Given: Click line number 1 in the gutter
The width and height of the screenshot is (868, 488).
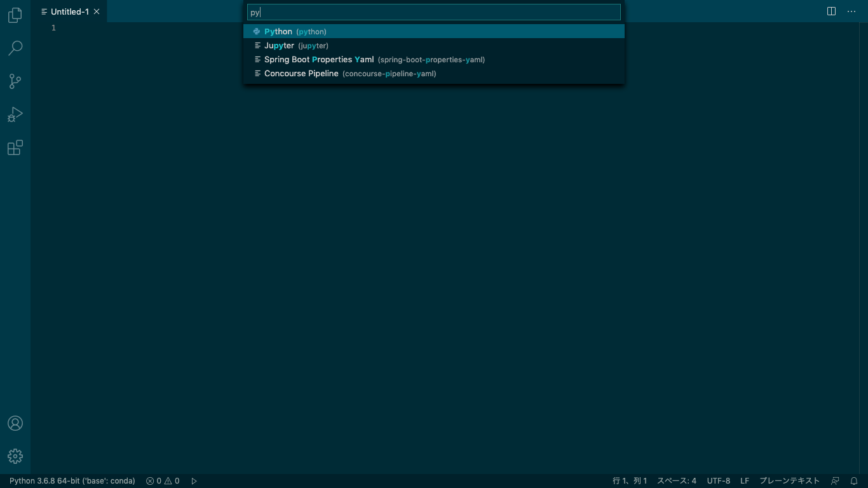Looking at the screenshot, I should pyautogui.click(x=53, y=28).
